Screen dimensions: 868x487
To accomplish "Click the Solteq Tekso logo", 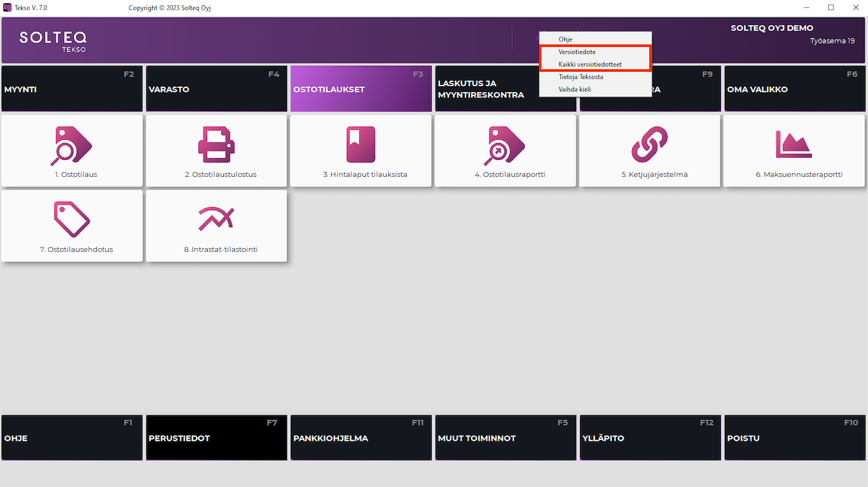I will click(x=53, y=40).
